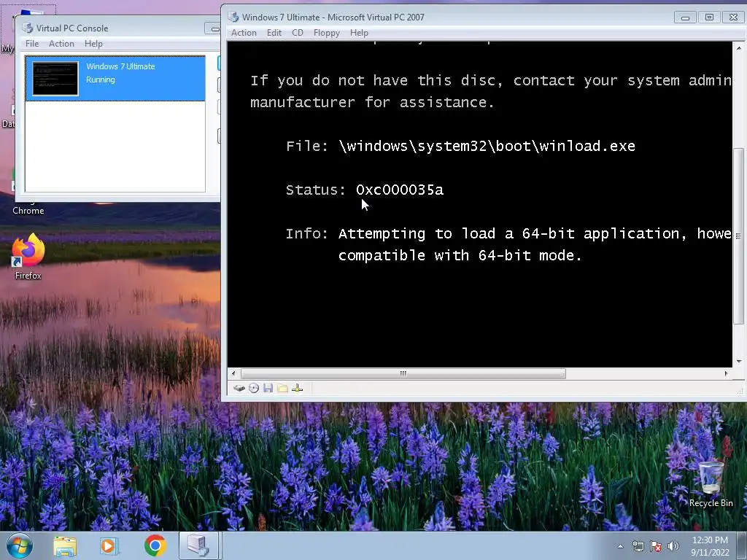The height and width of the screenshot is (560, 747).
Task: Open Google Chrome from the taskbar
Action: (155, 545)
